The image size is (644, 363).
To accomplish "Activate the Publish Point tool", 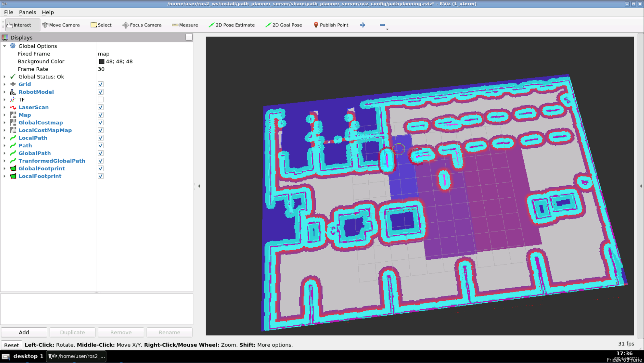I will [331, 25].
